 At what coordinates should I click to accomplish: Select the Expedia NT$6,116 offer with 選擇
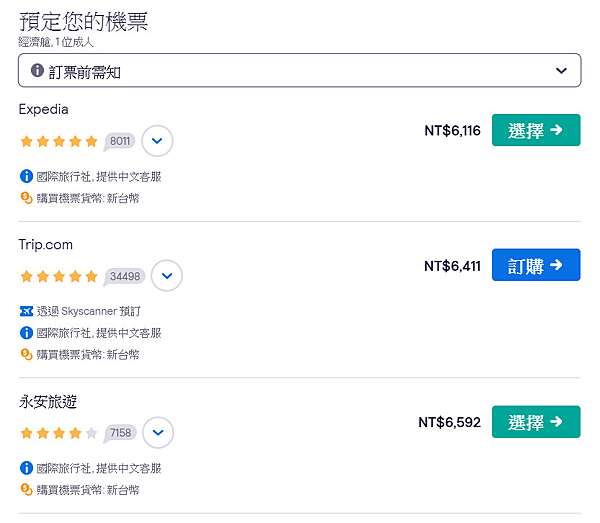[x=536, y=130]
